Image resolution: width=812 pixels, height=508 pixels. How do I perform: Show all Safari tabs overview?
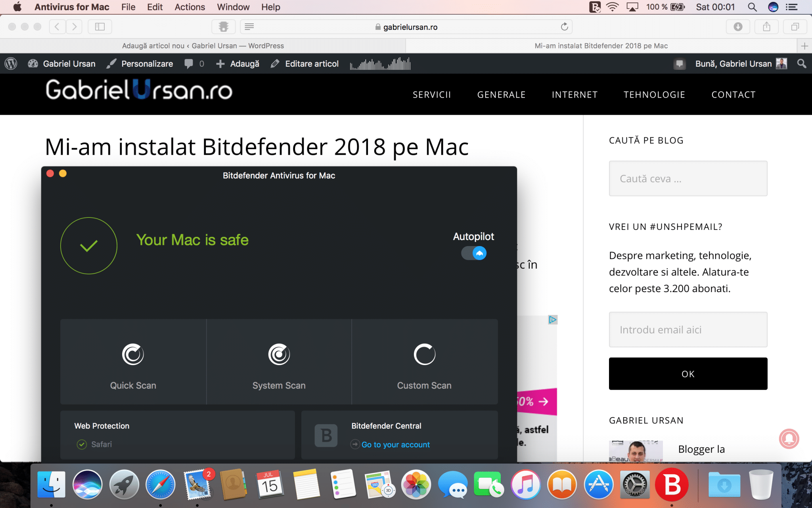pyautogui.click(x=795, y=27)
